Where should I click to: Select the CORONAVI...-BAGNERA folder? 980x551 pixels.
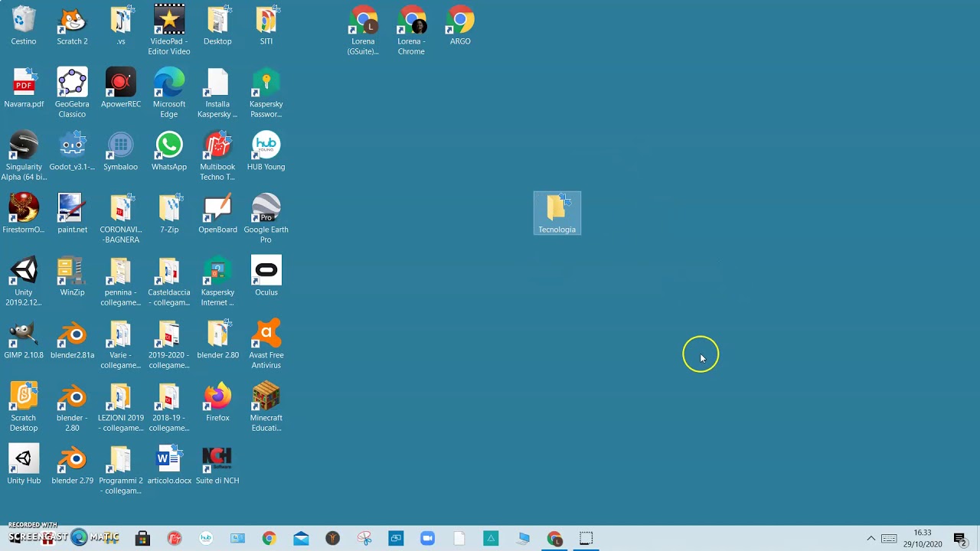click(120, 219)
